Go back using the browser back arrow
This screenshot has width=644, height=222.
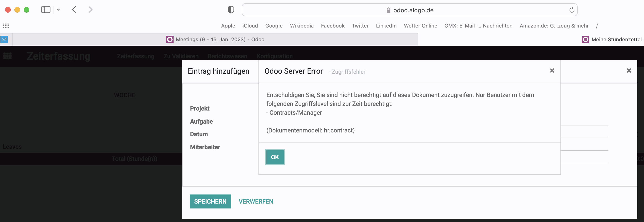74,10
